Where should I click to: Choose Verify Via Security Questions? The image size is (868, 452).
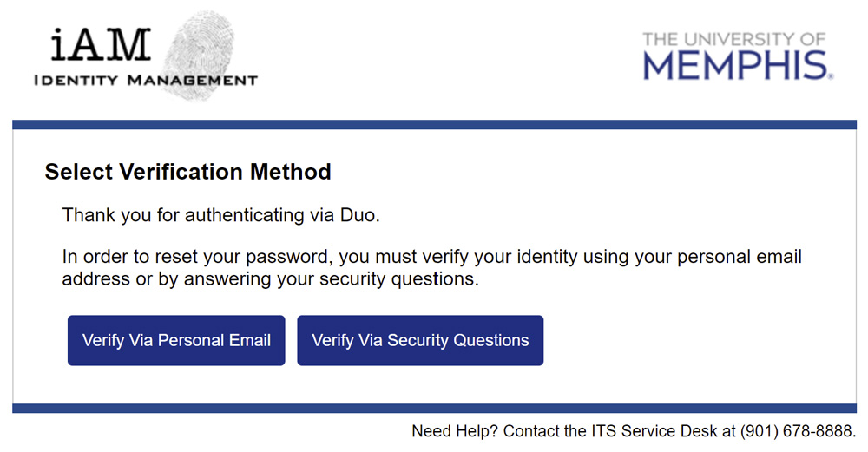coord(420,340)
